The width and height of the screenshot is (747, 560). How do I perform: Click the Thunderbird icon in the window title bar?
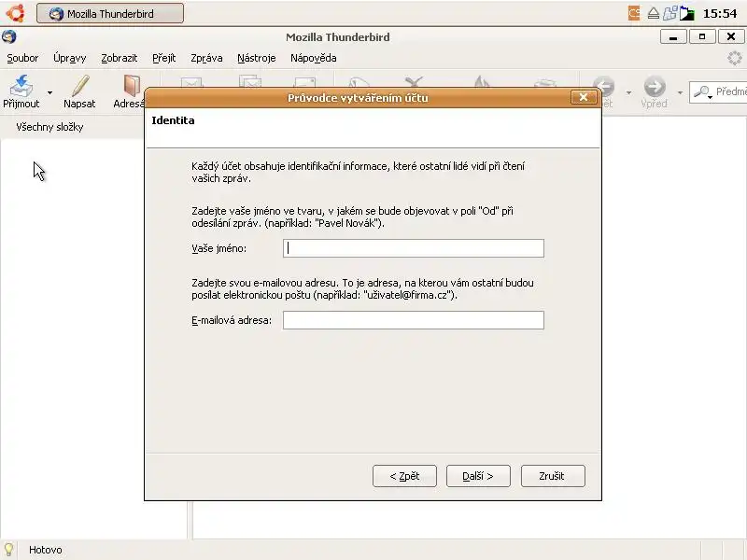[x=8, y=36]
